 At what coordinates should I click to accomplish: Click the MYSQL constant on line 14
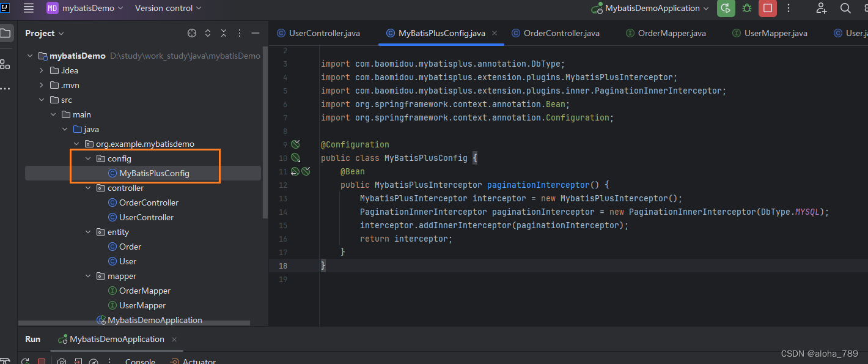click(807, 212)
